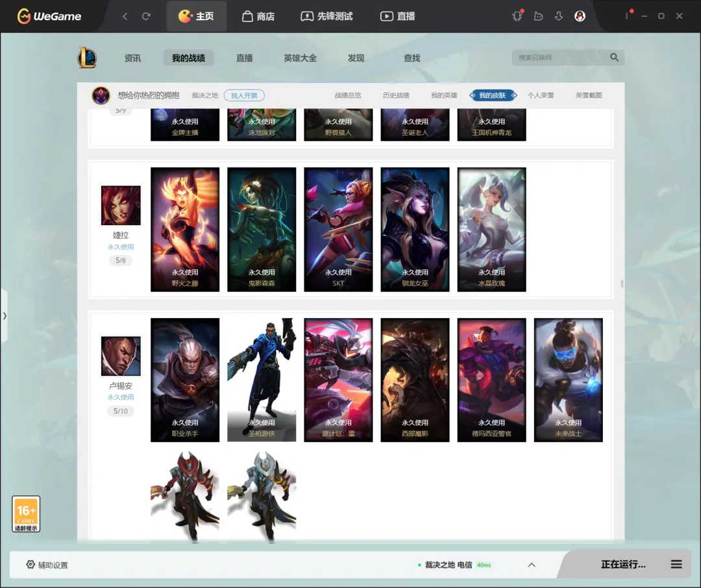Open the 主页 home tab

196,16
